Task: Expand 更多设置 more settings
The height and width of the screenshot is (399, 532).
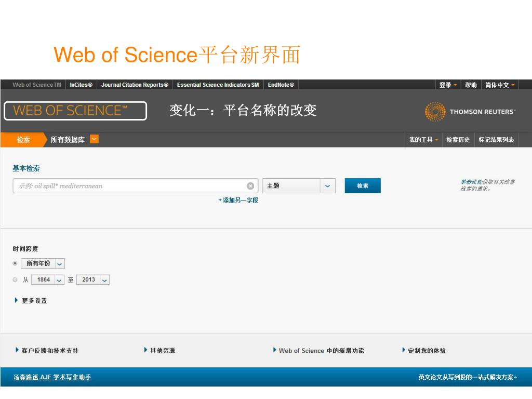Action: 31,301
